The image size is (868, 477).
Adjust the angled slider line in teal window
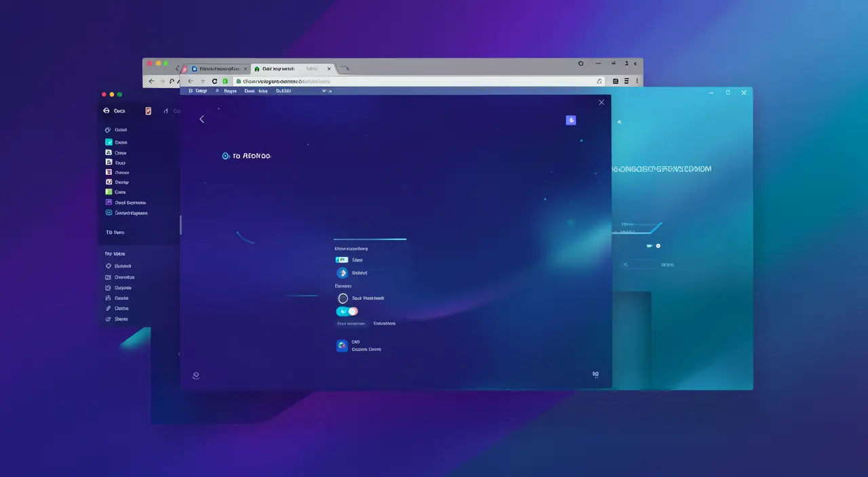tap(637, 229)
